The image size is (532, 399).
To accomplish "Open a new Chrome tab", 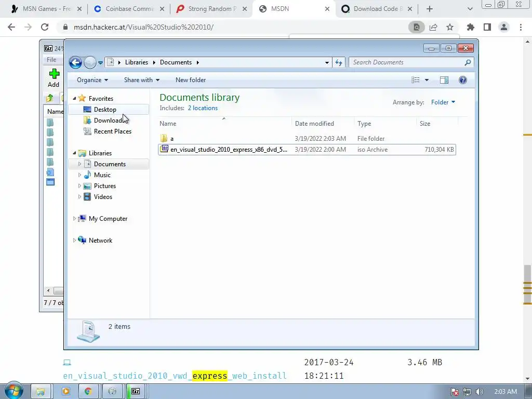I will [430, 9].
